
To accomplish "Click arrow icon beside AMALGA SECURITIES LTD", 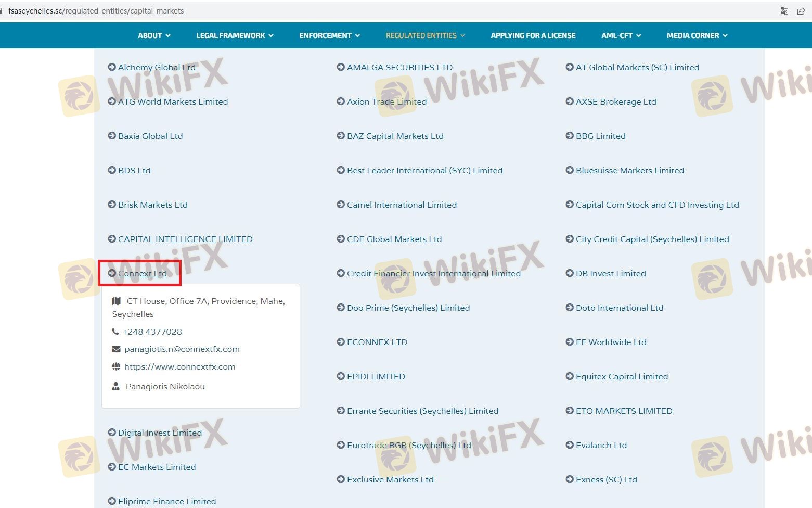I will [x=341, y=67].
